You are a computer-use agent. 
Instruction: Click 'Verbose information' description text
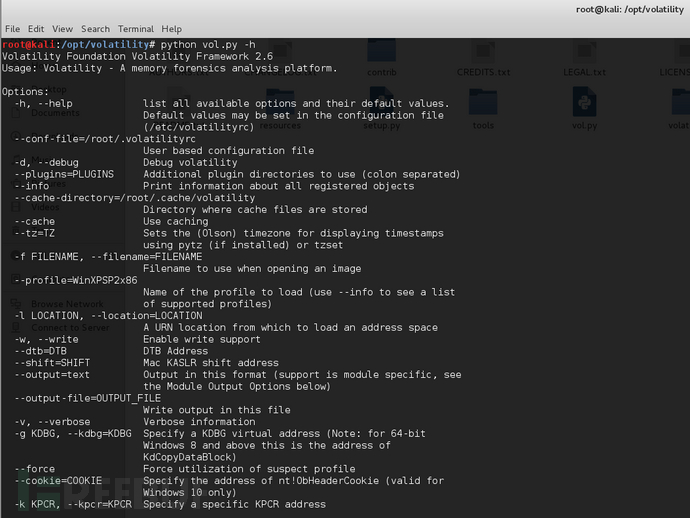pos(199,422)
